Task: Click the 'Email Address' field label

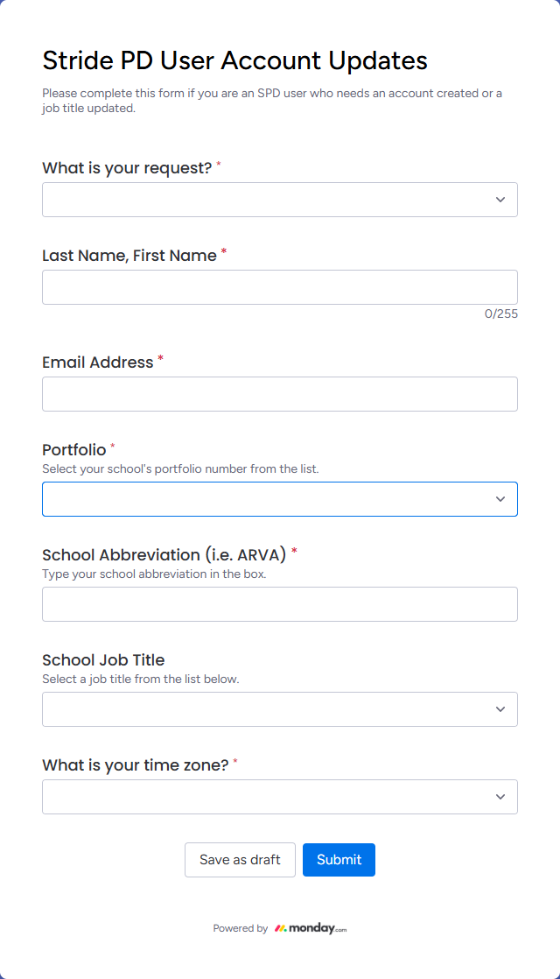Action: tap(98, 362)
